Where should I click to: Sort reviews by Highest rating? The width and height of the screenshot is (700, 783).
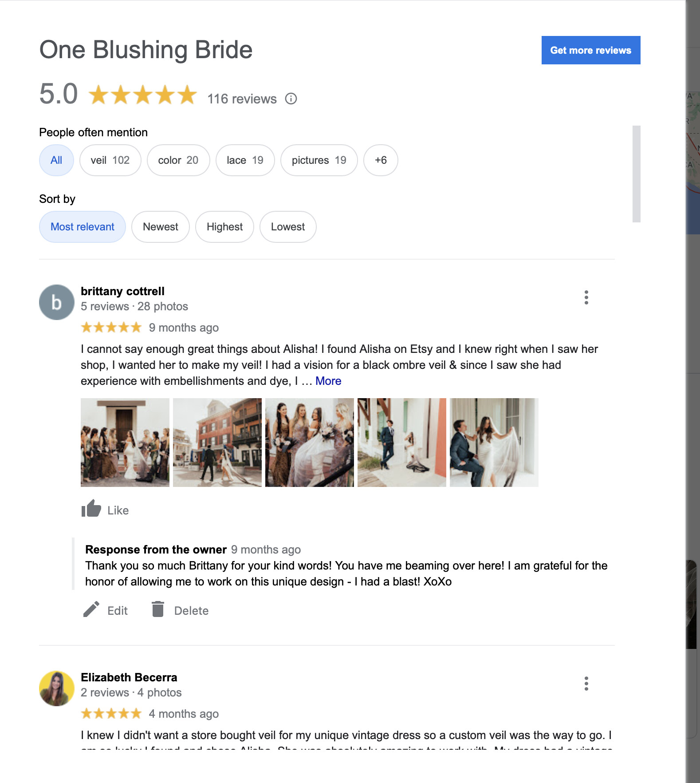pyautogui.click(x=224, y=227)
